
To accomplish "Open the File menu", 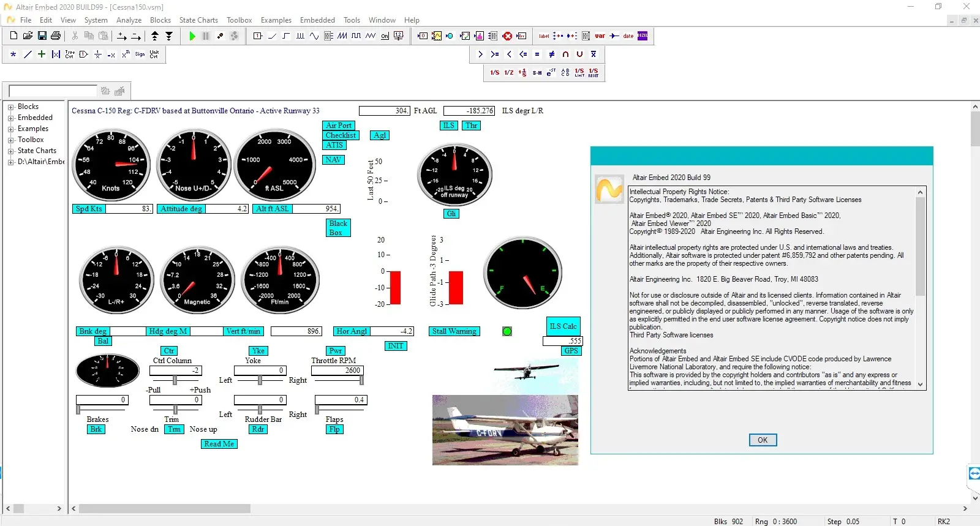I will (26, 20).
